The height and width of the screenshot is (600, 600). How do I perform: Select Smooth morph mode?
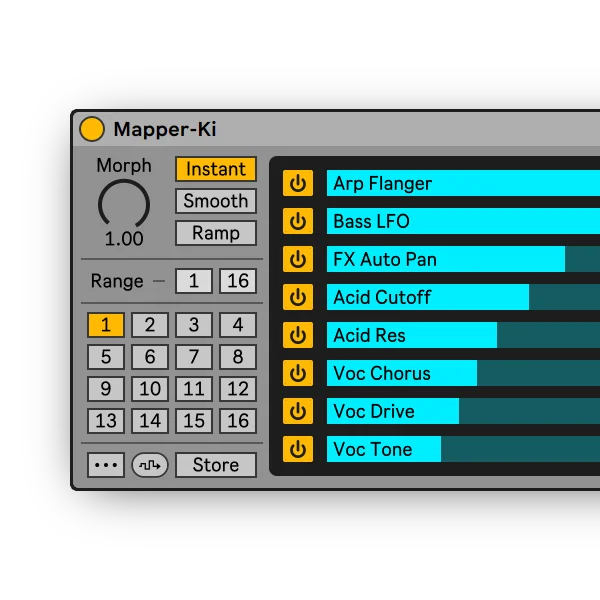pos(216,201)
